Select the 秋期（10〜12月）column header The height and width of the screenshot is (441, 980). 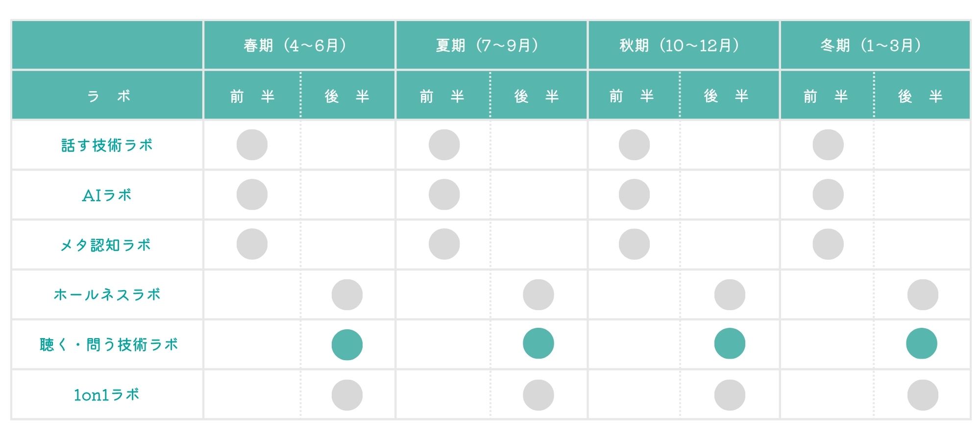point(684,45)
